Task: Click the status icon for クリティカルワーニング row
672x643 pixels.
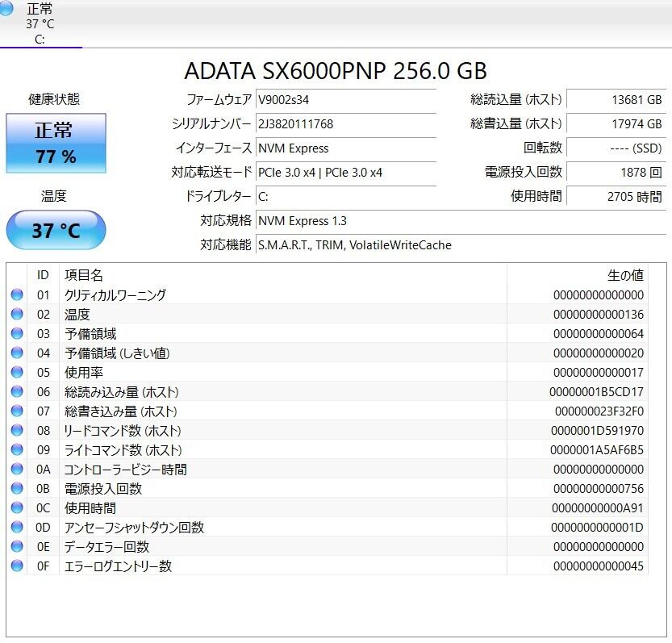Action: click(x=17, y=295)
